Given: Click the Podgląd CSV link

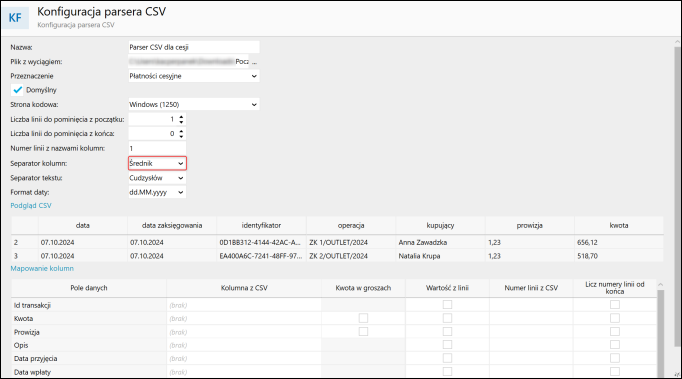Looking at the screenshot, I should [31, 205].
